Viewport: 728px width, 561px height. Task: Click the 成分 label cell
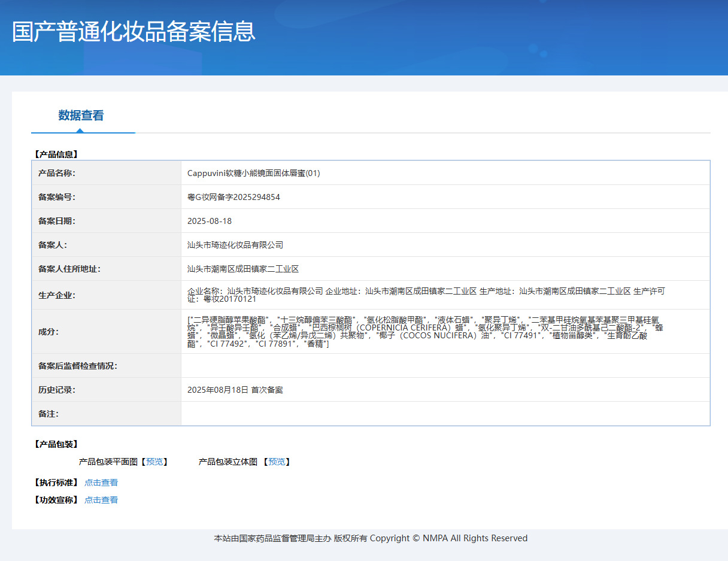click(x=107, y=332)
